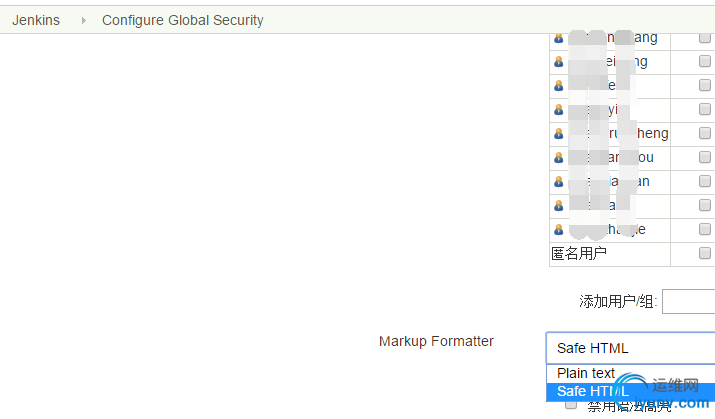The width and height of the screenshot is (715, 419).
Task: Click the breadcrumb arrow after Jenkins
Action: click(83, 21)
